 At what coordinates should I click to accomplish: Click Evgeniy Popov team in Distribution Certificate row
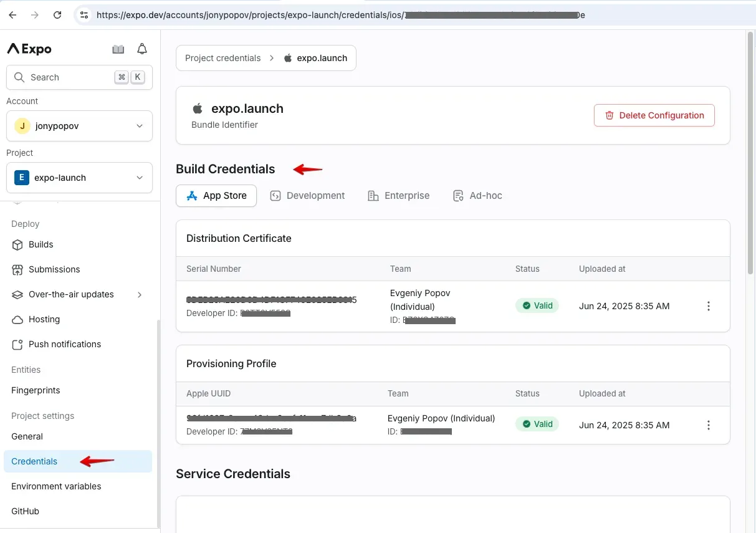click(x=420, y=300)
